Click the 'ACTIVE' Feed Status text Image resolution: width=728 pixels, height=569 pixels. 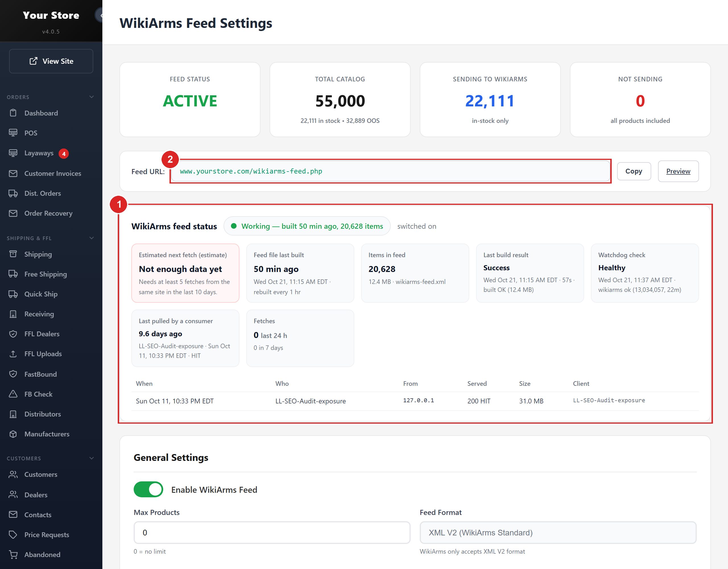[x=190, y=101]
